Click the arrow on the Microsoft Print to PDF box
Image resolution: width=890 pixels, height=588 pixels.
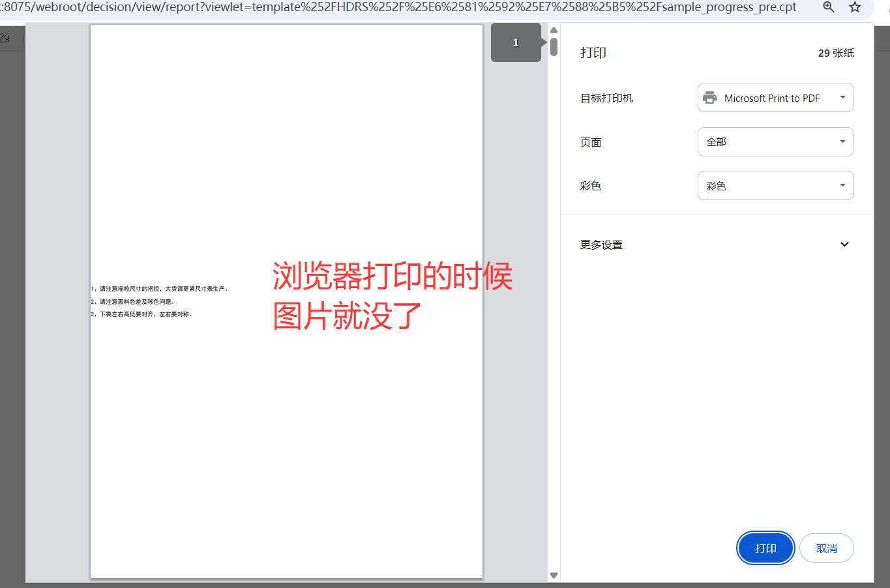tap(842, 98)
